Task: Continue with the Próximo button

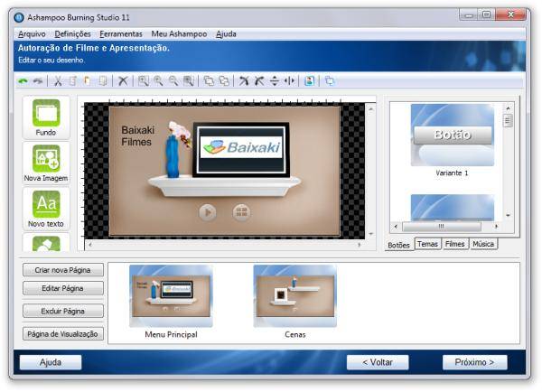Action: [x=474, y=362]
